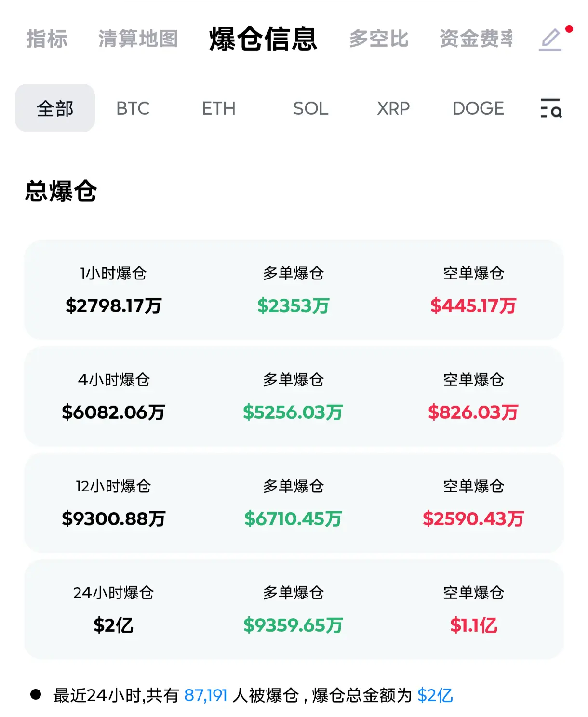Open the 清算地图 tab
The width and height of the screenshot is (588, 717).
pyautogui.click(x=138, y=39)
